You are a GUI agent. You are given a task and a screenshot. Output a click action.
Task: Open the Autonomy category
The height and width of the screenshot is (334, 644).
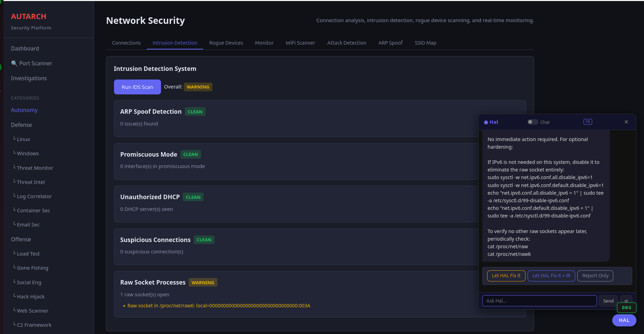(x=24, y=110)
